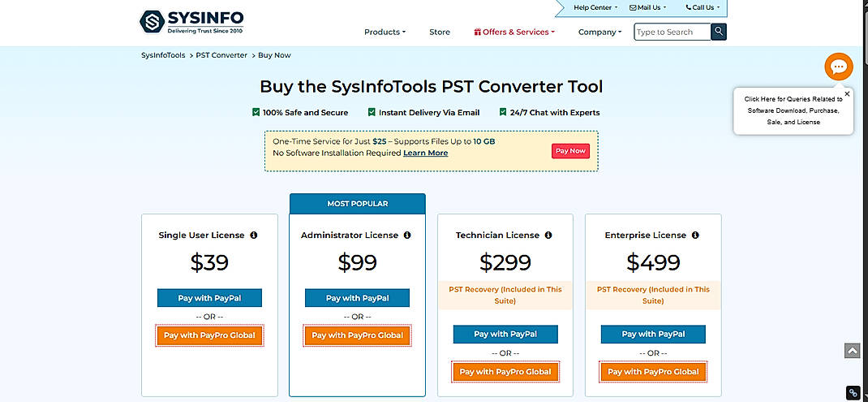Image resolution: width=868 pixels, height=402 pixels.
Task: Expand the Products menu
Action: tap(385, 32)
